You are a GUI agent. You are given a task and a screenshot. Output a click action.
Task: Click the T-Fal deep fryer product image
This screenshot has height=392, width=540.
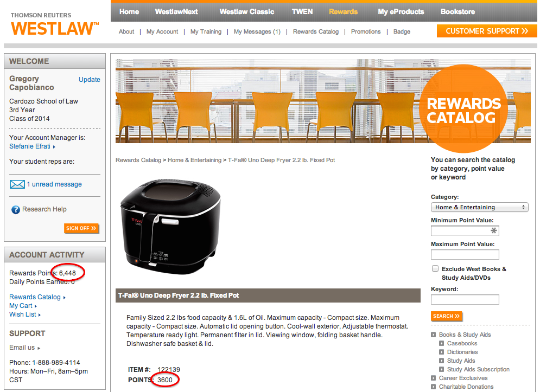(170, 226)
